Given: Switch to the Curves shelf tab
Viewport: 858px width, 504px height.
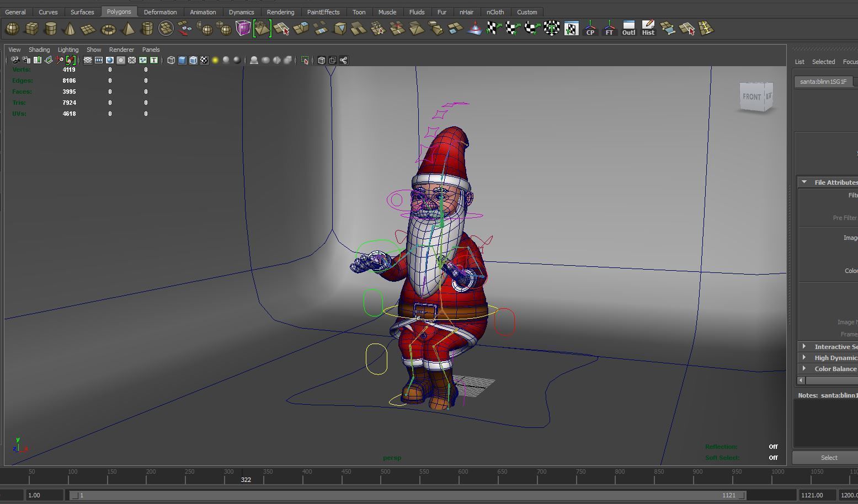Looking at the screenshot, I should (x=48, y=12).
